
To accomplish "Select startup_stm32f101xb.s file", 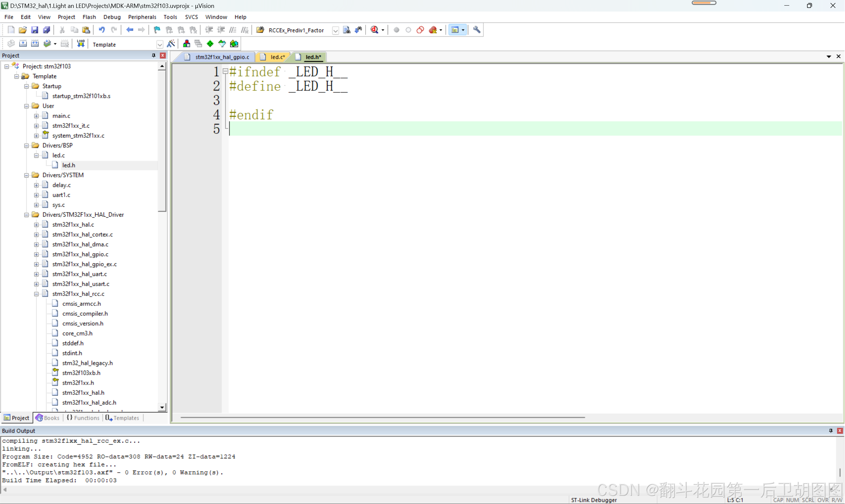I will 81,96.
